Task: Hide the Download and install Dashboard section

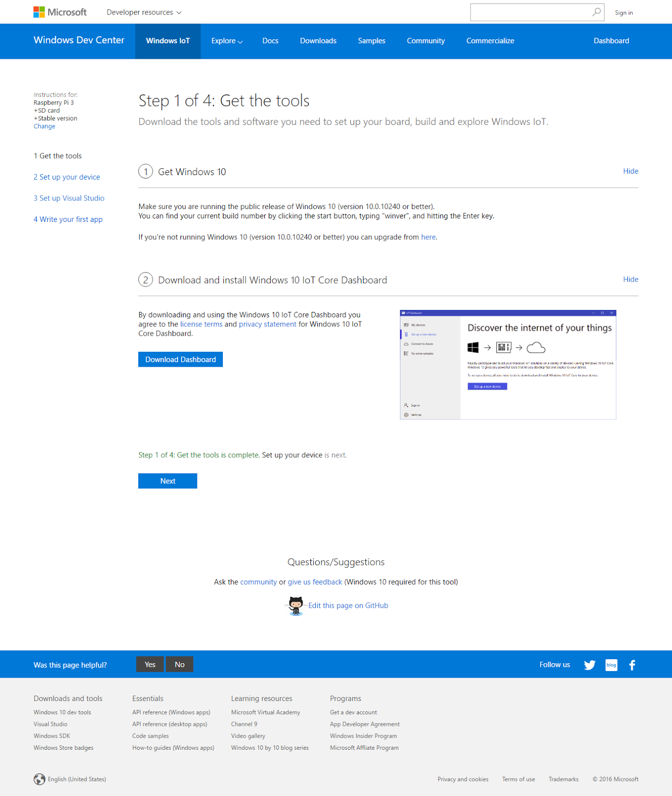Action: pos(630,280)
